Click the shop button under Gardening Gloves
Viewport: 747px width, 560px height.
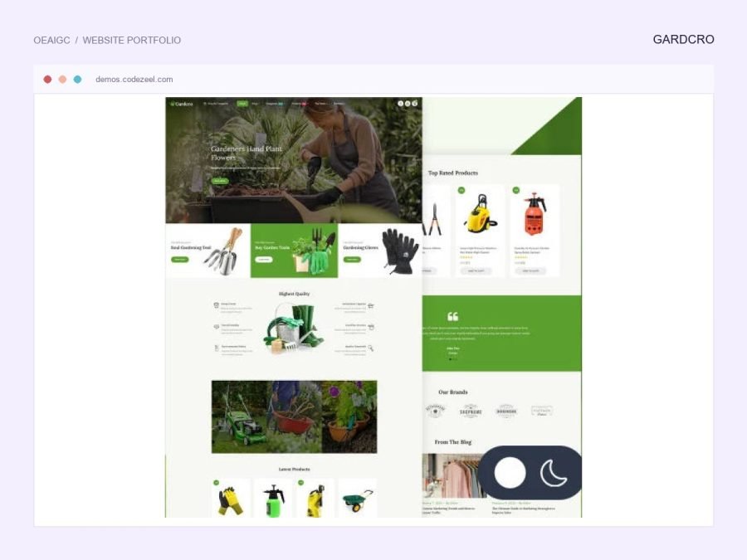[352, 260]
